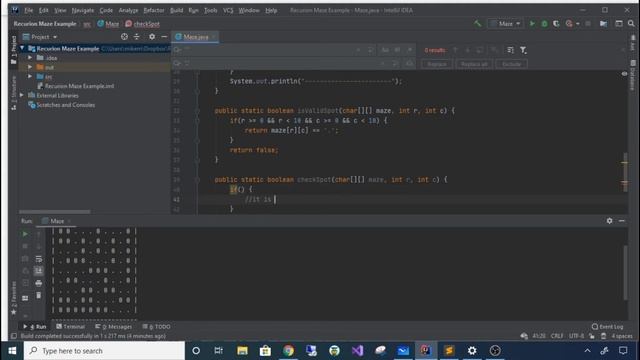Rerun Maze in the Run panel
This screenshot has width=640, height=360.
(x=25, y=234)
